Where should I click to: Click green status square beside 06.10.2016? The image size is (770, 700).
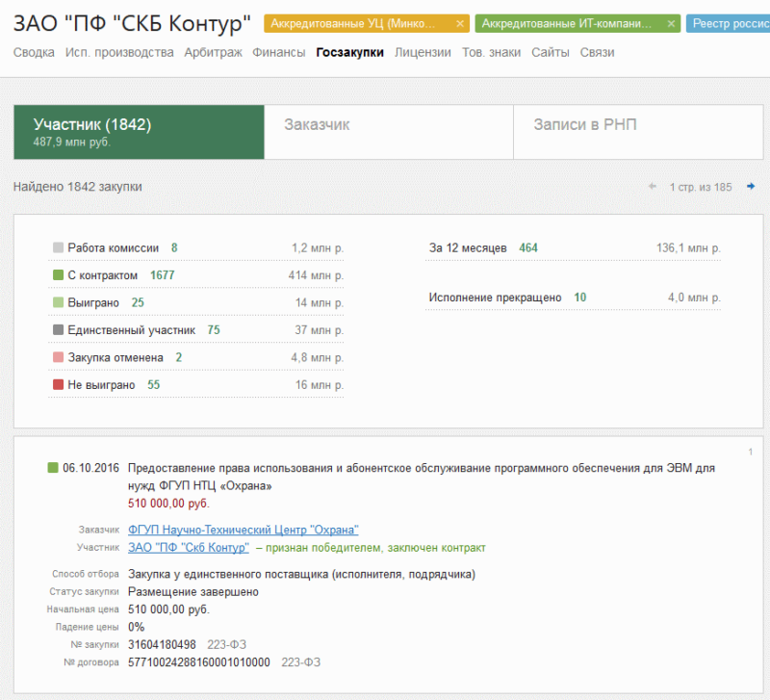53,467
